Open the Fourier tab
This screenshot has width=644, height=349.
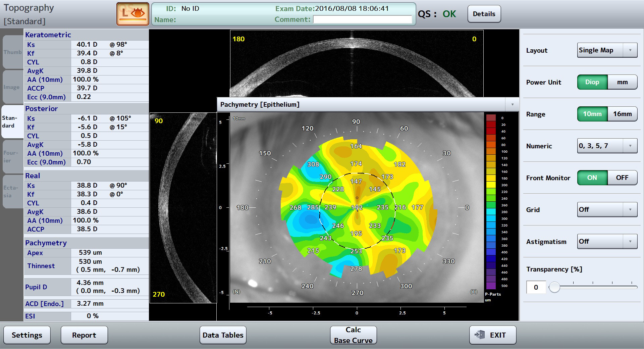12,157
